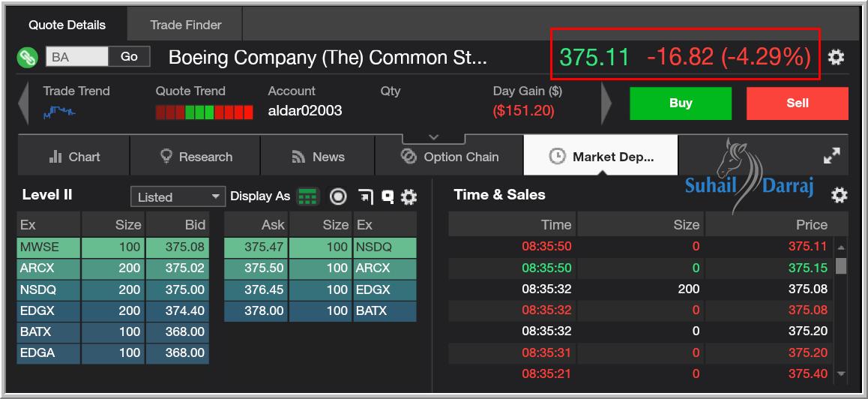Screen dimensions: 868x399
Task: Click the Go button
Action: [x=129, y=56]
